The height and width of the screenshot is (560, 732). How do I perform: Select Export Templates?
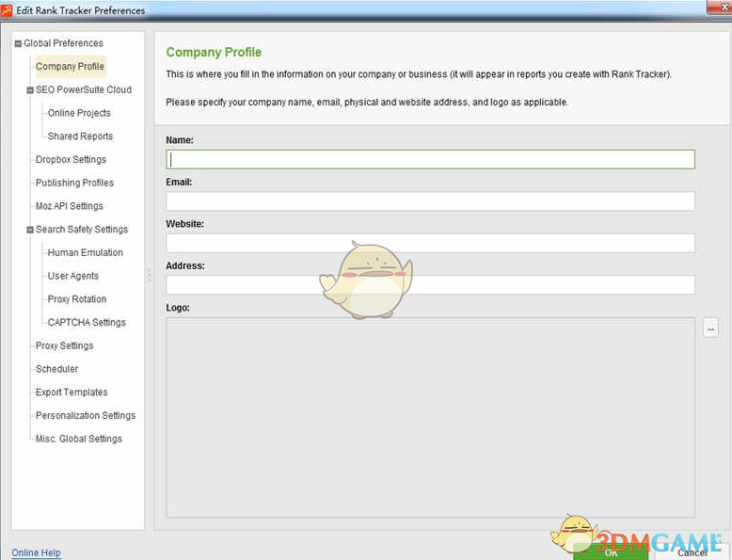coord(72,392)
